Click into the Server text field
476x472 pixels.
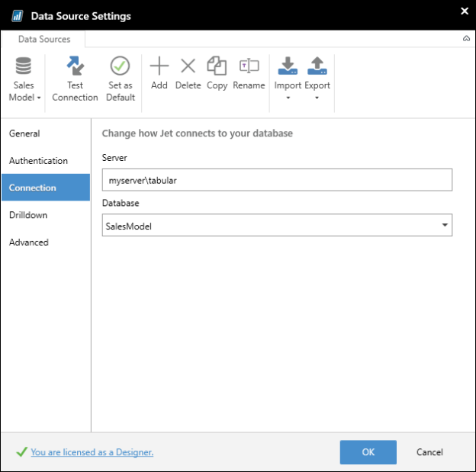277,180
